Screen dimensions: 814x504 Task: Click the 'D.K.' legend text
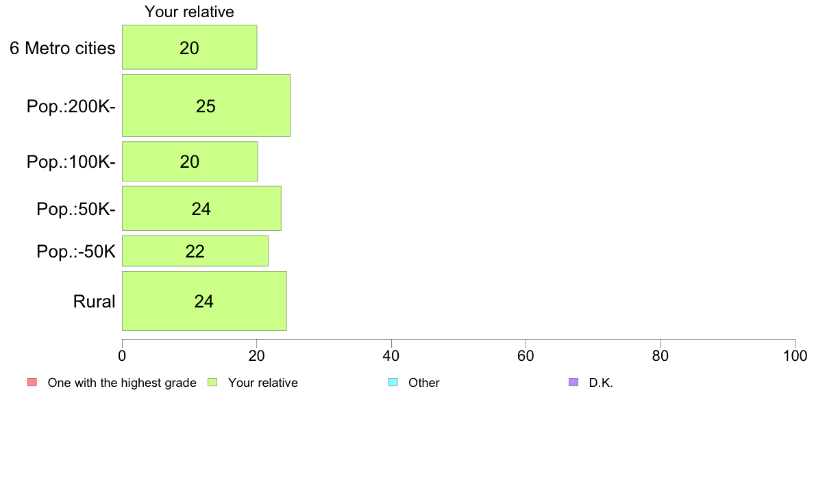tap(601, 383)
